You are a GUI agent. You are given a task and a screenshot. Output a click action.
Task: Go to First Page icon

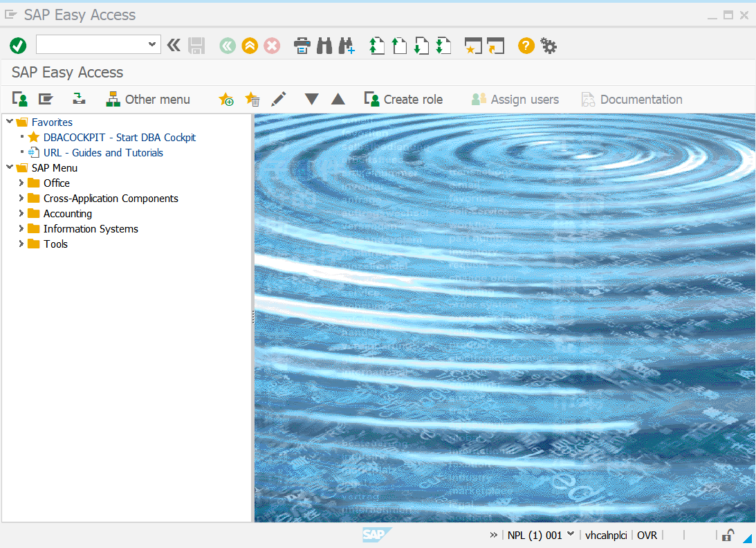click(376, 46)
